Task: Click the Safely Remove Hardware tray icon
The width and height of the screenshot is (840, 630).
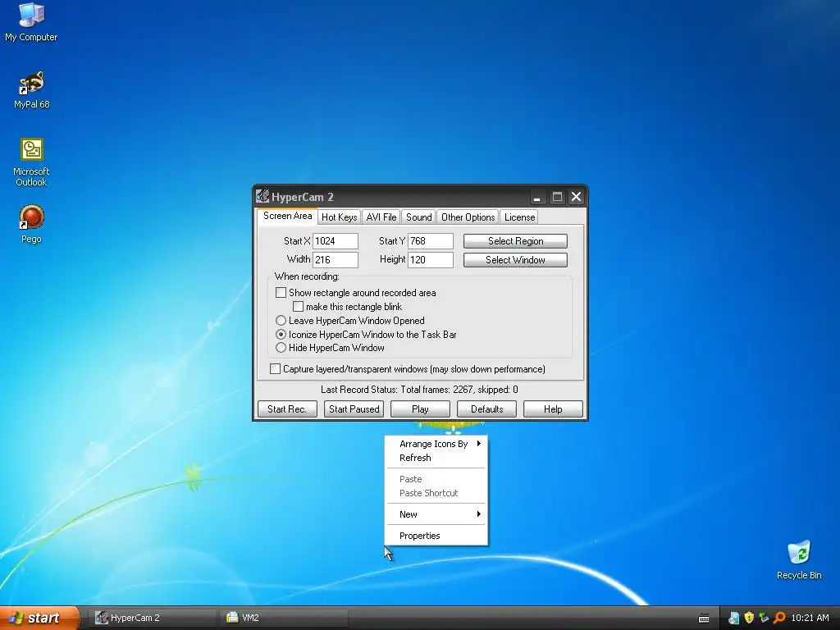Action: 764,618
